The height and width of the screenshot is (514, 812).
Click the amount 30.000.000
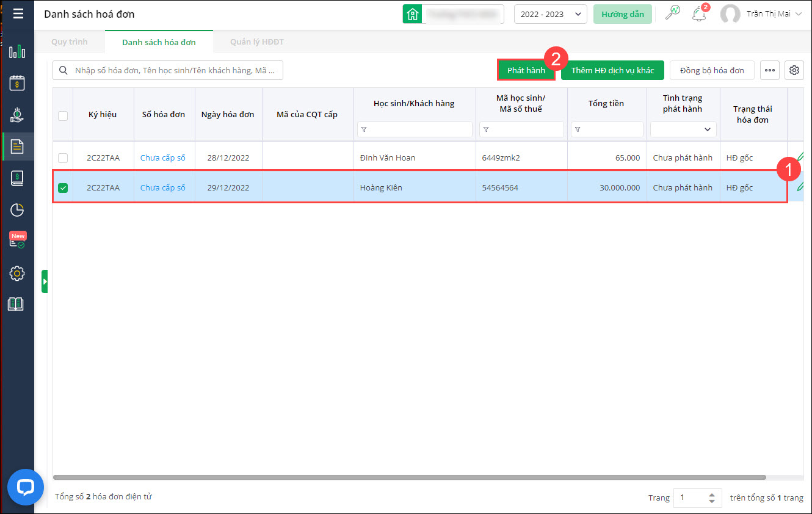pyautogui.click(x=620, y=187)
